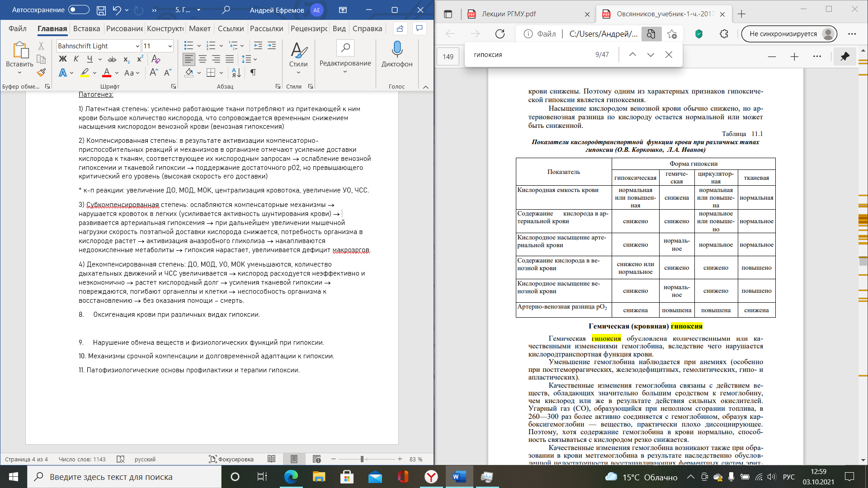Toggle center paragraph alignment
This screenshot has width=868, height=488.
203,59
